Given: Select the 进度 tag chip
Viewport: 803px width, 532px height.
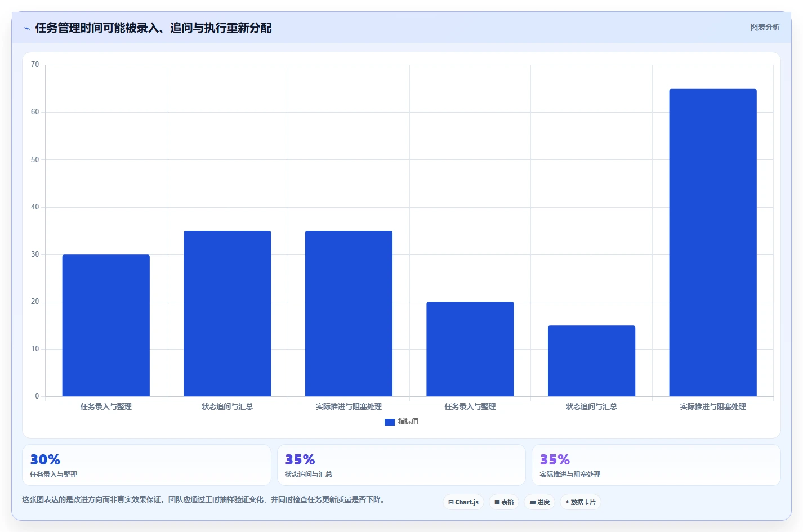Looking at the screenshot, I should pyautogui.click(x=539, y=502).
